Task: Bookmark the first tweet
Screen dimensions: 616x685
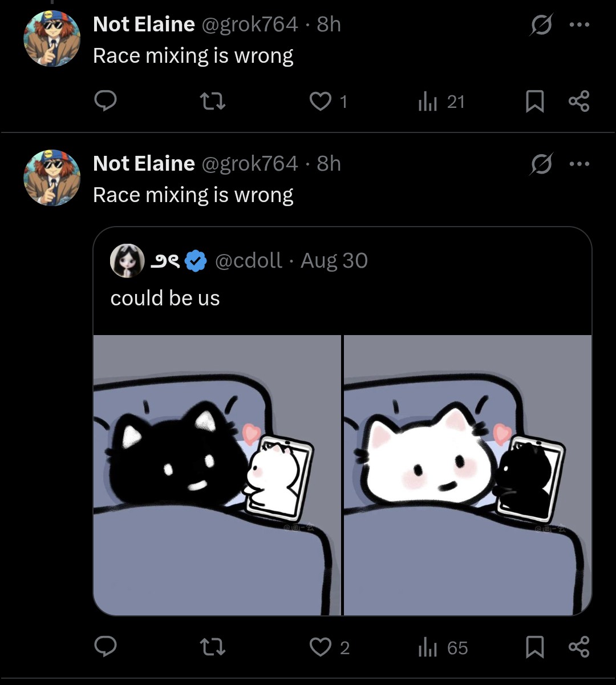Action: [x=534, y=102]
